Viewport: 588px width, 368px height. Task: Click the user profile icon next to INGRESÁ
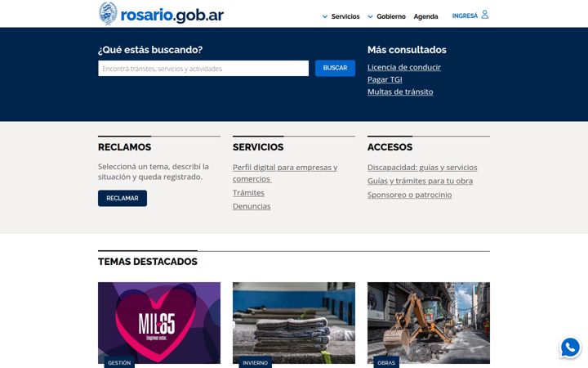pos(485,15)
